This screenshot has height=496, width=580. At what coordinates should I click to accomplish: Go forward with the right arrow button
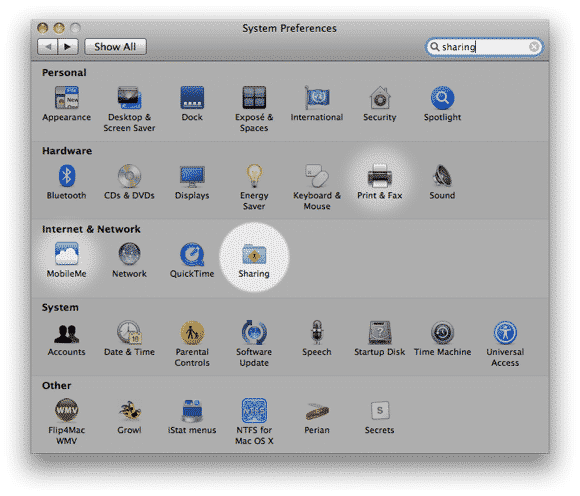click(x=68, y=47)
